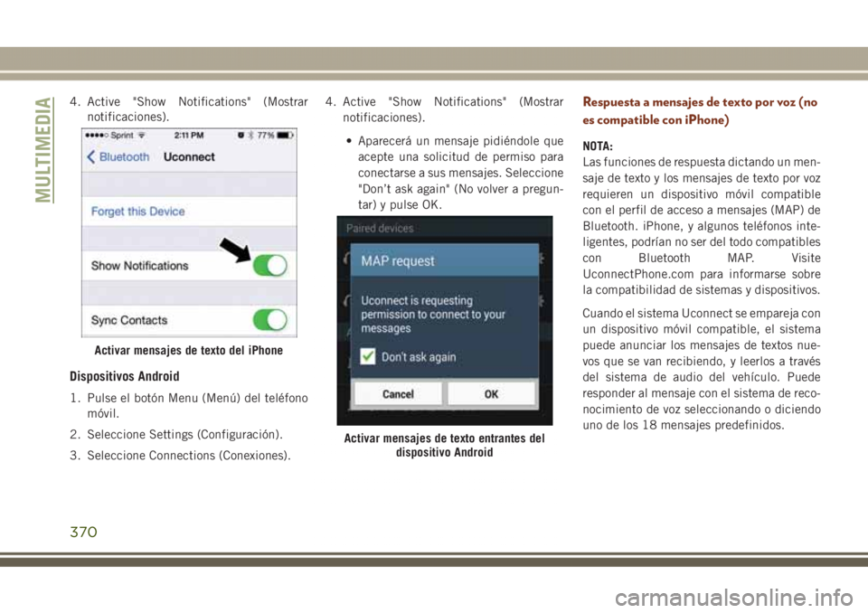
Task: Click the Paired devices header text
Action: (x=380, y=228)
